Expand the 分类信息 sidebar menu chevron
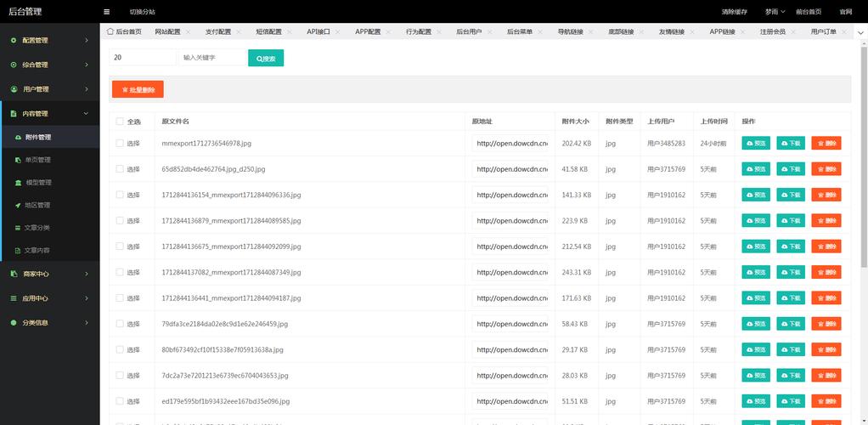Viewport: 868px width, 425px height. [87, 322]
